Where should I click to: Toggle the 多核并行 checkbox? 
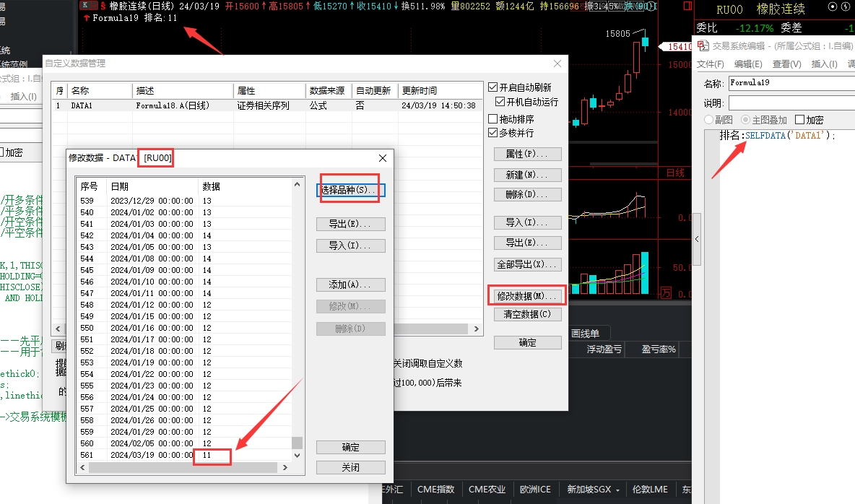493,133
